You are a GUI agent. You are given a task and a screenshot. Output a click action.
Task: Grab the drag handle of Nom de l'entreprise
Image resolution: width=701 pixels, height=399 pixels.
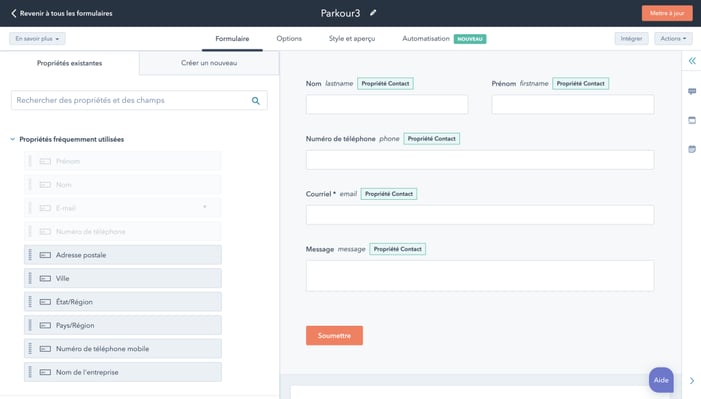tap(30, 372)
